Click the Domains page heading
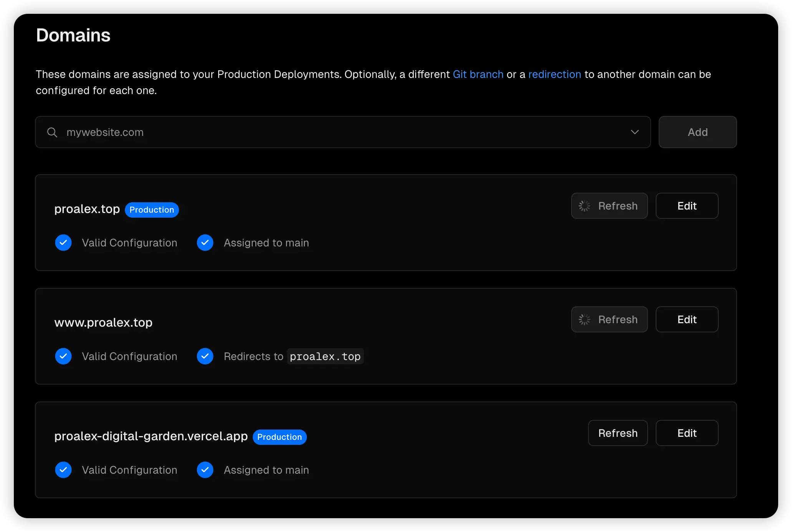 (x=73, y=35)
